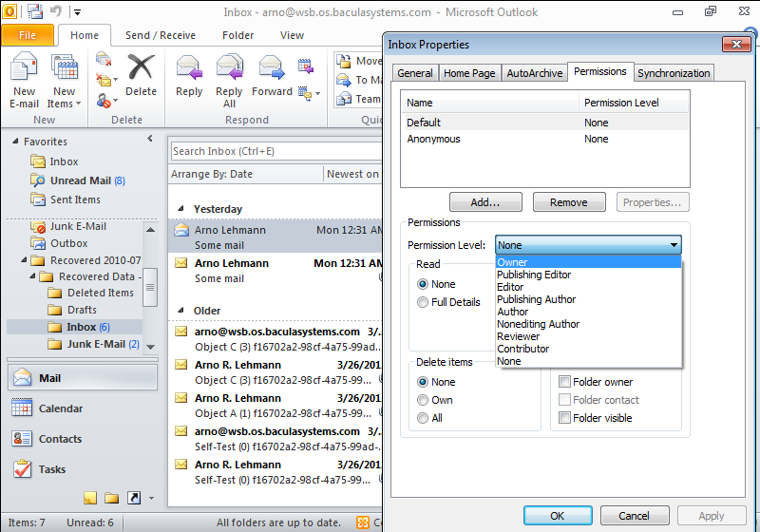760x532 pixels.
Task: Click the folder list scroll-down arrow
Action: 150,347
